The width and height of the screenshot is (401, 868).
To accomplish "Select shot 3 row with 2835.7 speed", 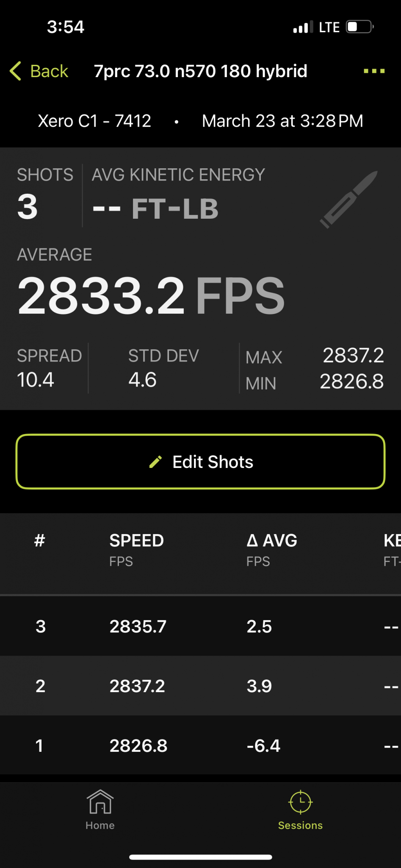I will click(200, 626).
